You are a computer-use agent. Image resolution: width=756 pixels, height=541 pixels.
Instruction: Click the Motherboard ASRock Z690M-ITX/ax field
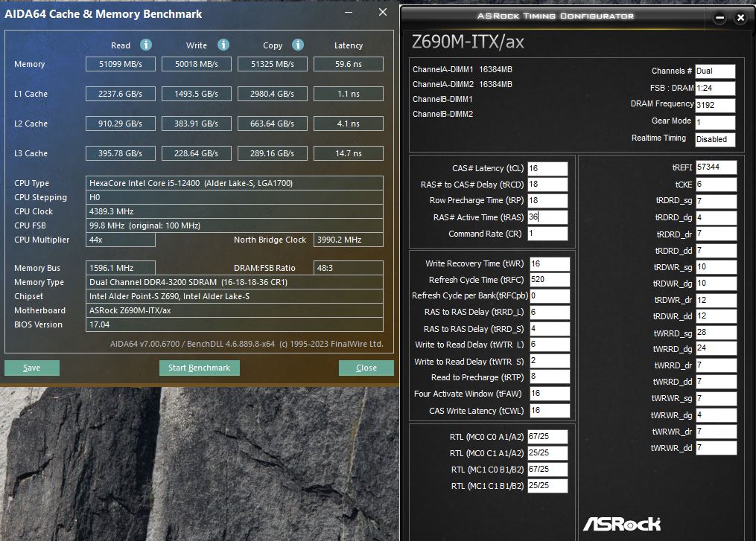coord(235,310)
